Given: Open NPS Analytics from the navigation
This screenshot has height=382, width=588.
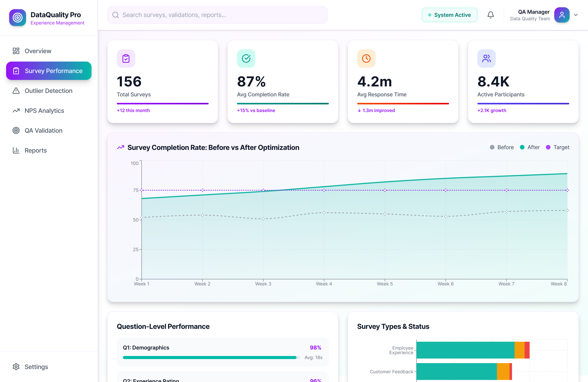Looking at the screenshot, I should point(44,111).
